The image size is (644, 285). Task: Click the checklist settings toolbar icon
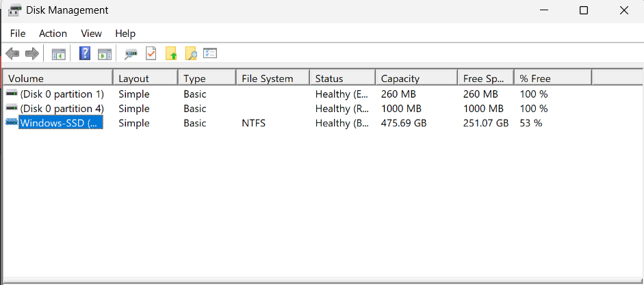210,53
